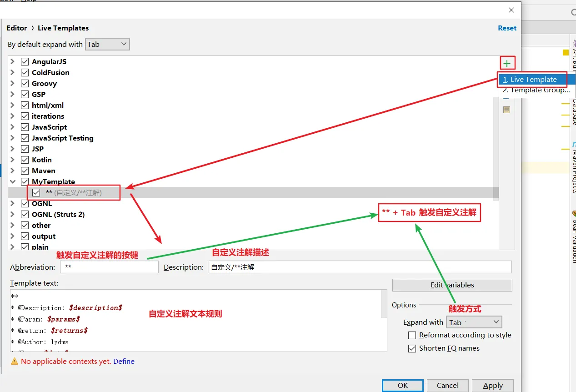
Task: Choose 1. Live Template from popup menu
Action: coord(533,80)
